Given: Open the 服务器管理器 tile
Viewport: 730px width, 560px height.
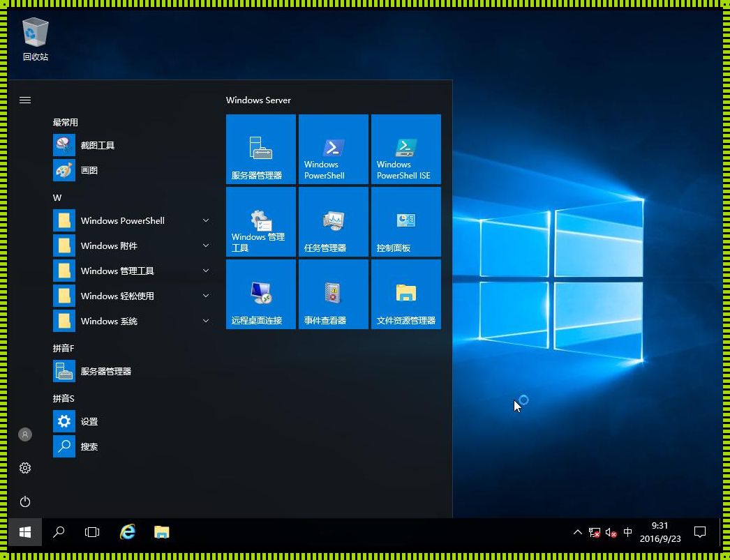Looking at the screenshot, I should (261, 149).
